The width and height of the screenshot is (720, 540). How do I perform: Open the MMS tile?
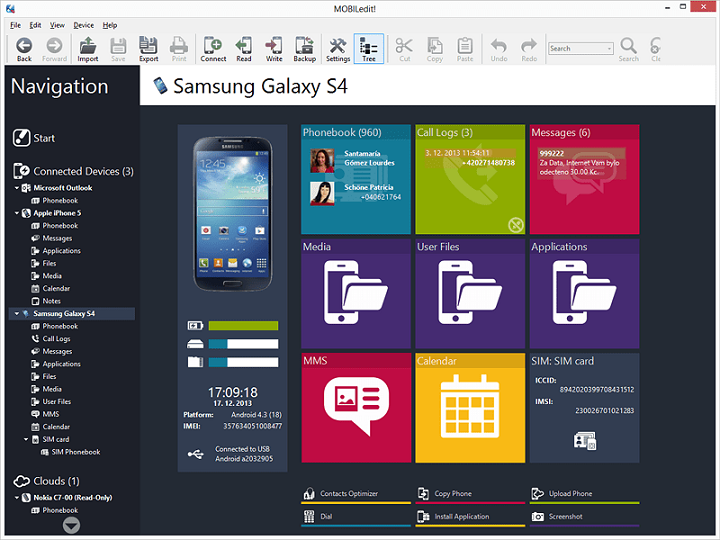pyautogui.click(x=356, y=408)
